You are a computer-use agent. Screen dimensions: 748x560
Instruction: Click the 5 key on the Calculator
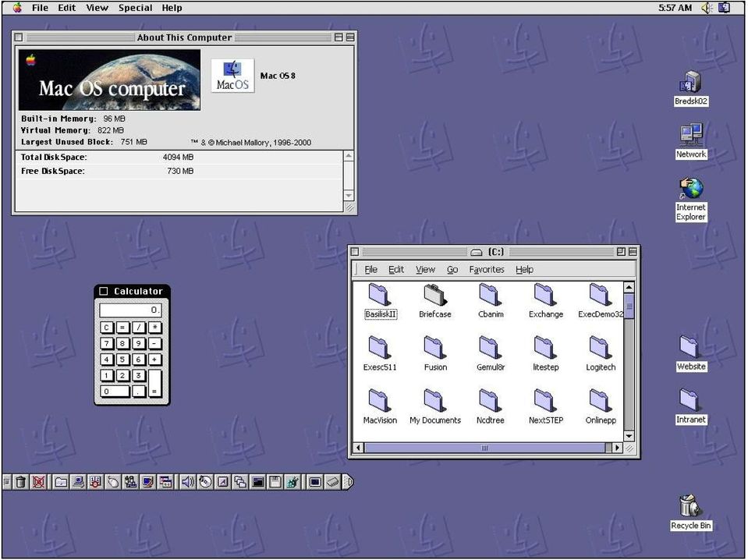point(122,360)
